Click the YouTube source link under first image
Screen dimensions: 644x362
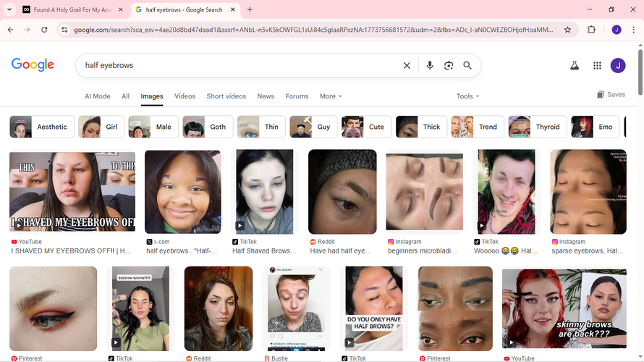[x=26, y=242]
